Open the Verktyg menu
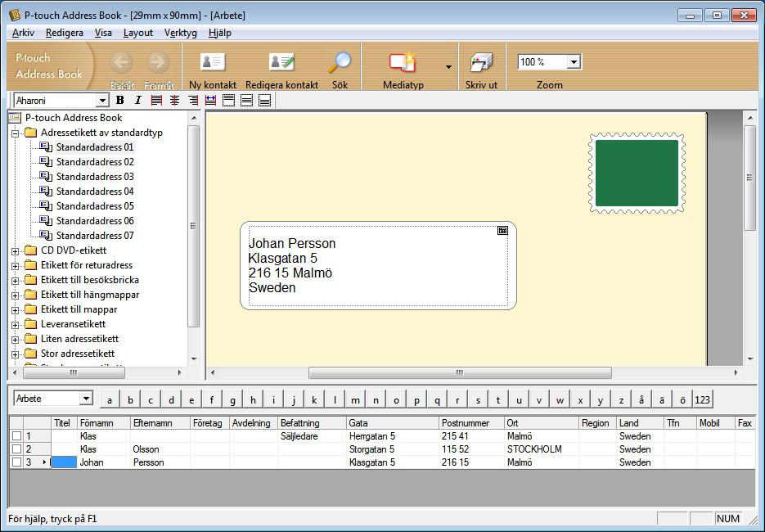 [181, 33]
